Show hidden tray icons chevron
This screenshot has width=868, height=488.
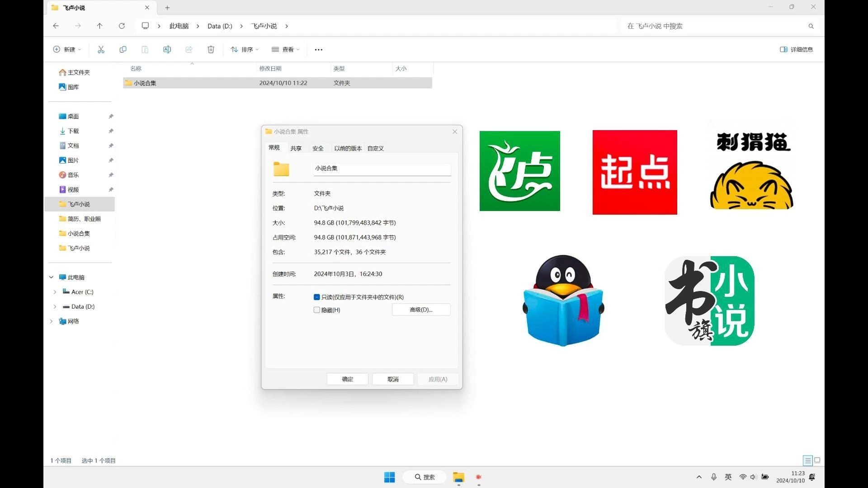[699, 477]
